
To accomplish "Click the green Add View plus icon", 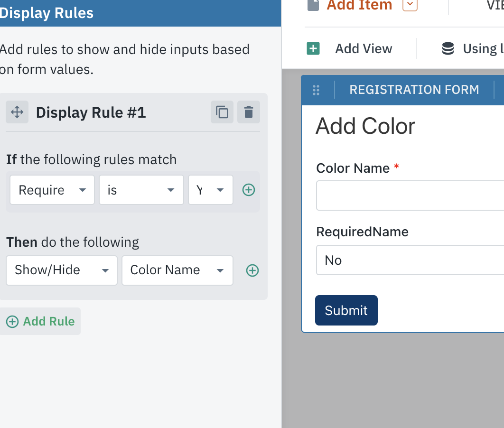I will point(313,49).
